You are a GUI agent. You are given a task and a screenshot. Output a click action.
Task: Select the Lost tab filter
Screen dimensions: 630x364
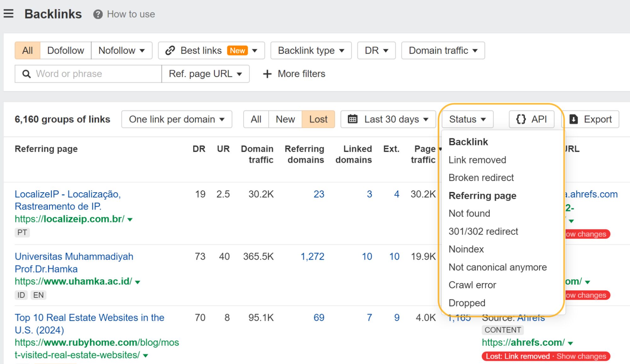(318, 120)
